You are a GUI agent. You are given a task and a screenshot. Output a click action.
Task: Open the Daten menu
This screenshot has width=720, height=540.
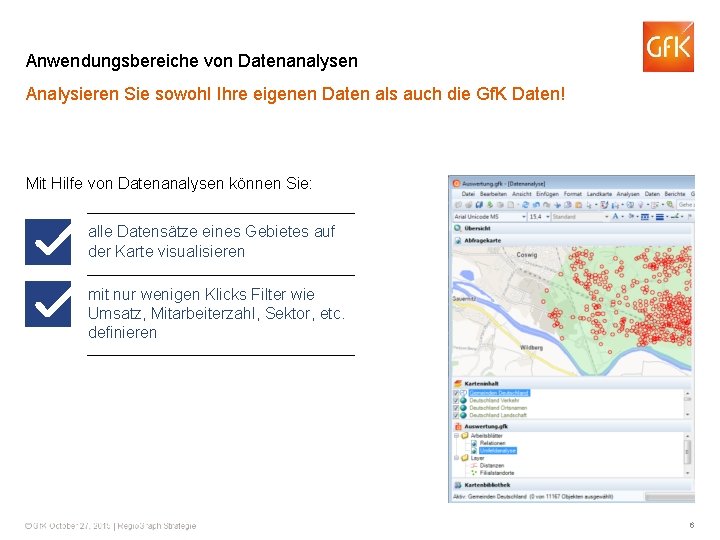click(652, 194)
